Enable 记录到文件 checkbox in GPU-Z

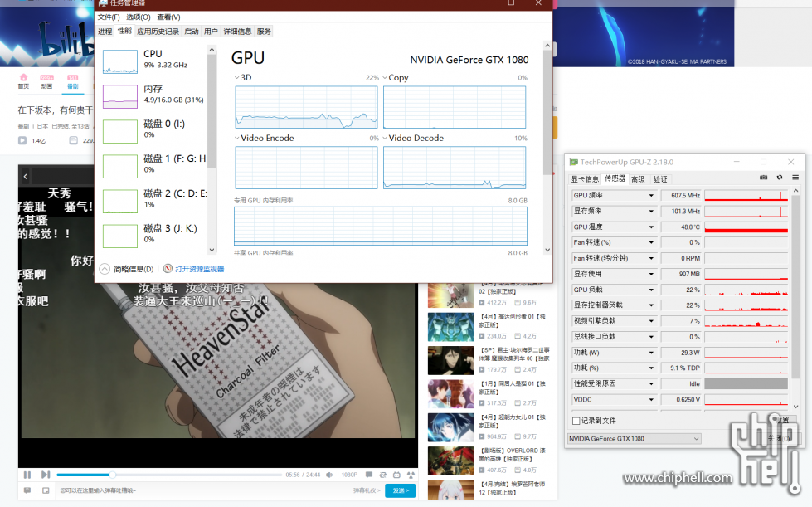(576, 421)
